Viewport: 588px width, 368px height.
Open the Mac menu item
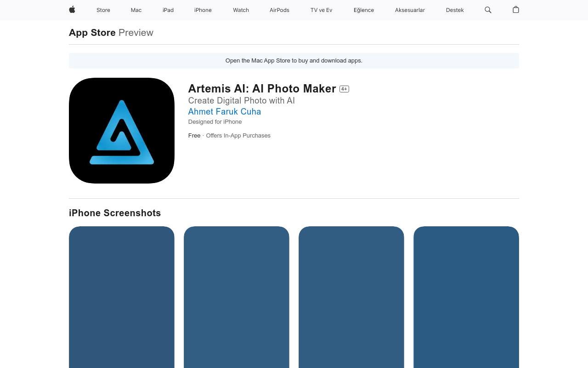[136, 10]
